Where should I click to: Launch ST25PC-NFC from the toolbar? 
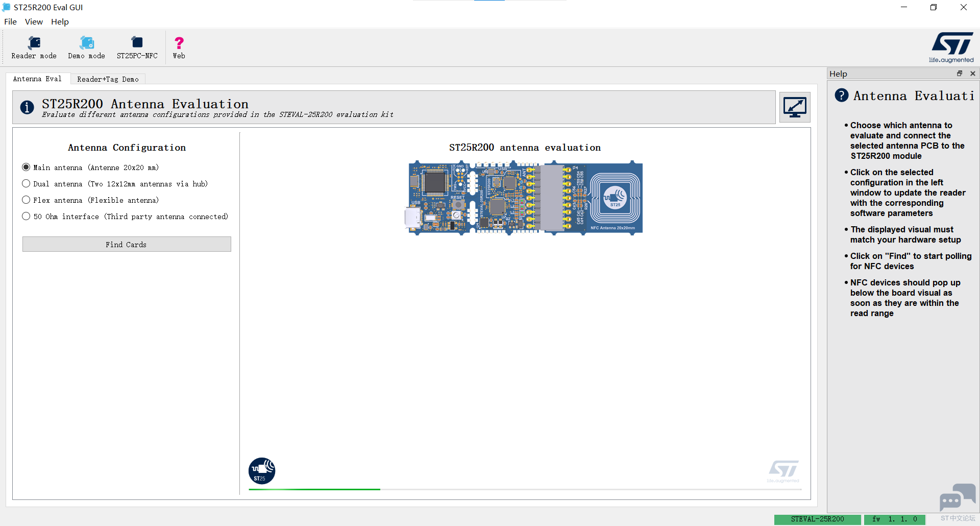coord(137,47)
